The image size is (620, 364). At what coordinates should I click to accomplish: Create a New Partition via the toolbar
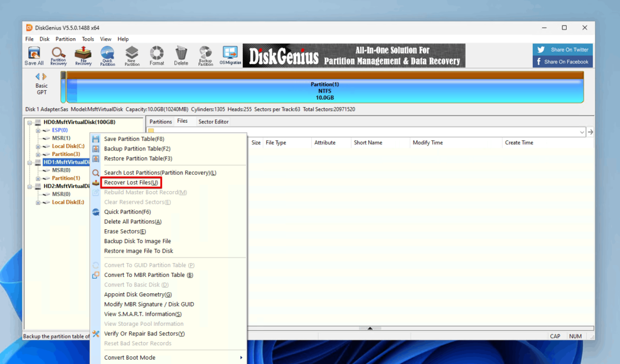point(131,55)
